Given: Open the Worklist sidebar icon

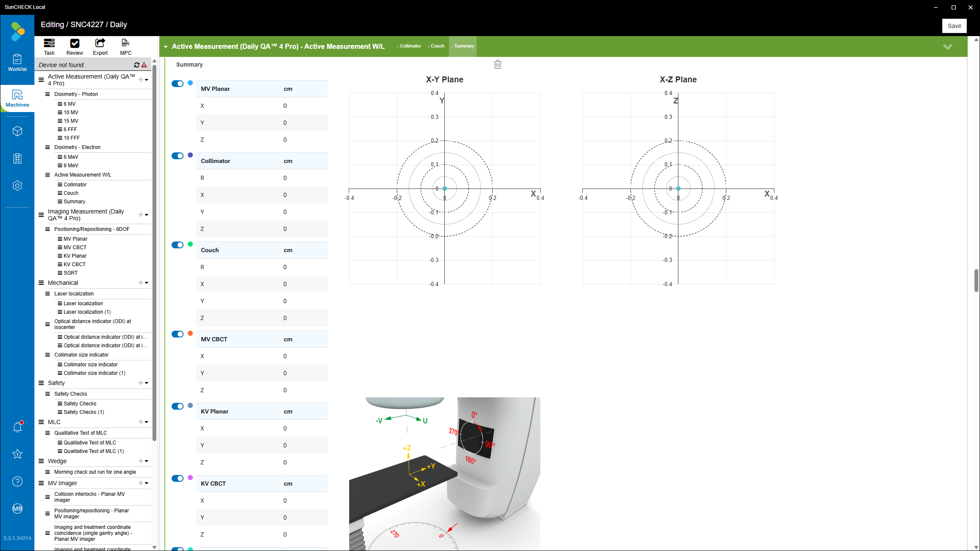Looking at the screenshot, I should click(17, 62).
